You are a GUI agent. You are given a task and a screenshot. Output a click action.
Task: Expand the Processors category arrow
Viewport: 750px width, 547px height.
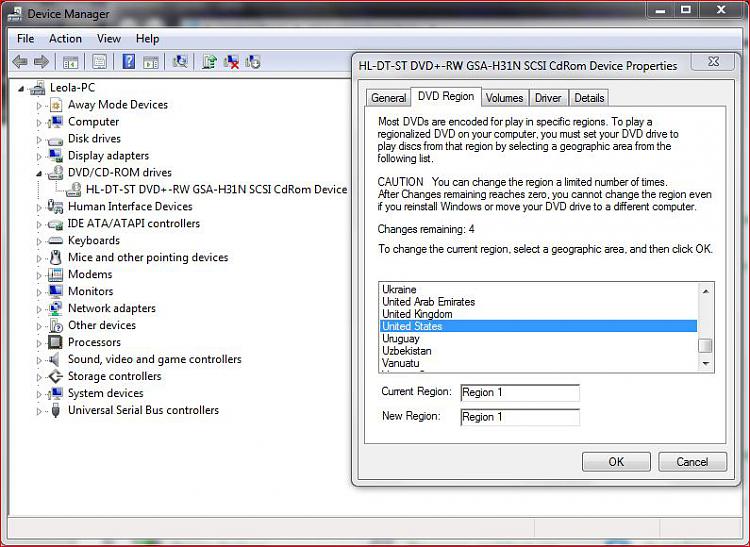[x=39, y=343]
